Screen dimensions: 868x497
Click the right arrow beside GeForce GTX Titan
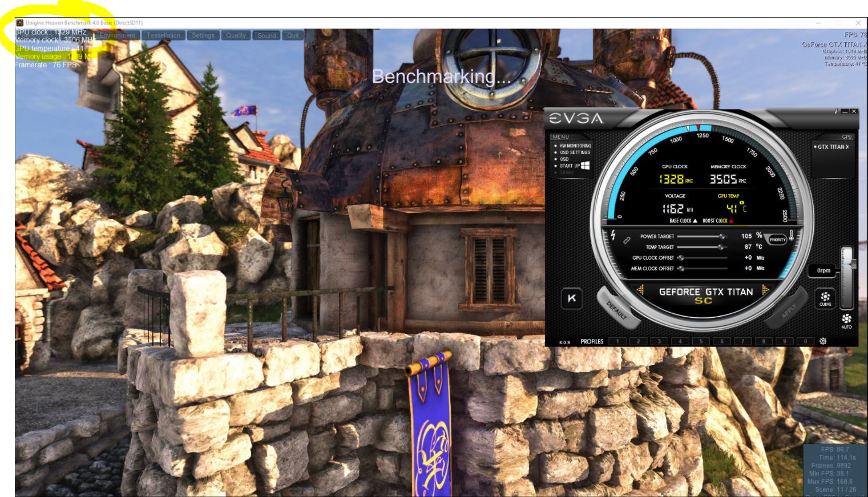click(765, 291)
